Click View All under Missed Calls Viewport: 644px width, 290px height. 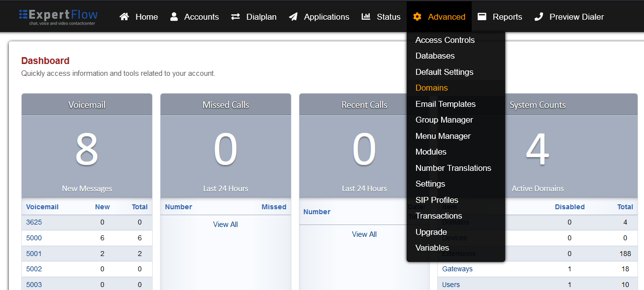(x=225, y=225)
